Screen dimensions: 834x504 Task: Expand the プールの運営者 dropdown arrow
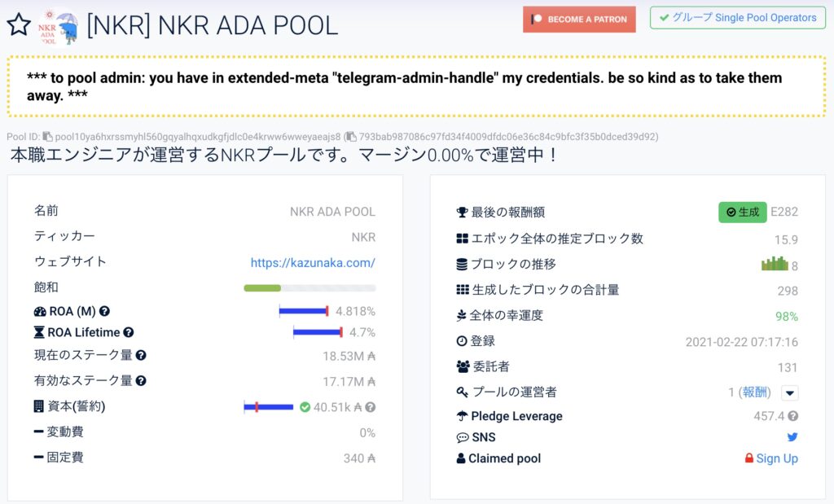[x=790, y=393]
